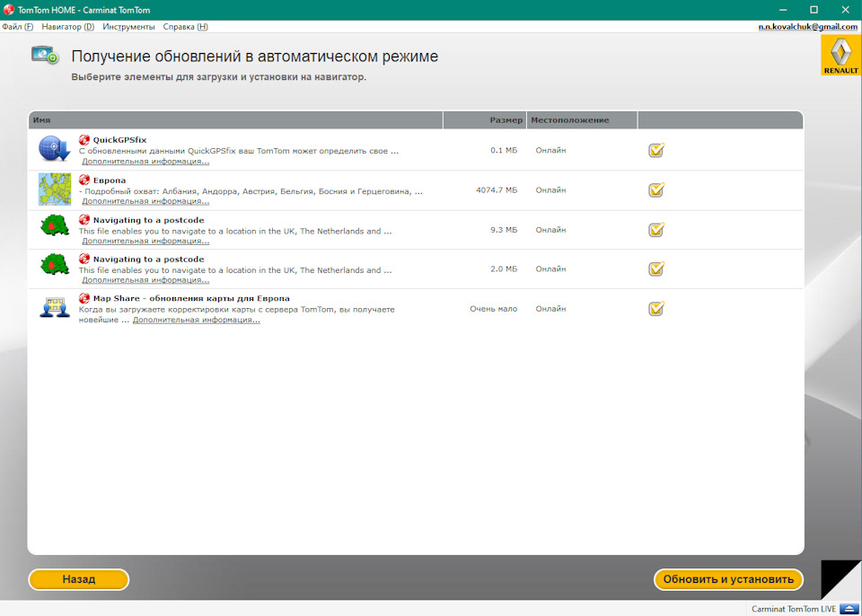Click the Местоположение column header
The height and width of the screenshot is (616, 862).
[x=582, y=120]
